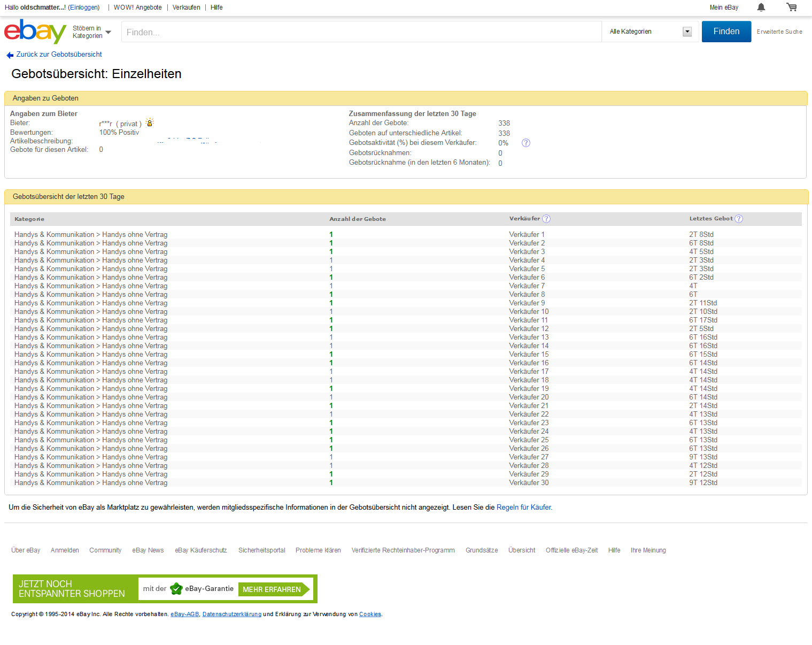
Task: Focus the Finden search input field
Action: (x=361, y=32)
